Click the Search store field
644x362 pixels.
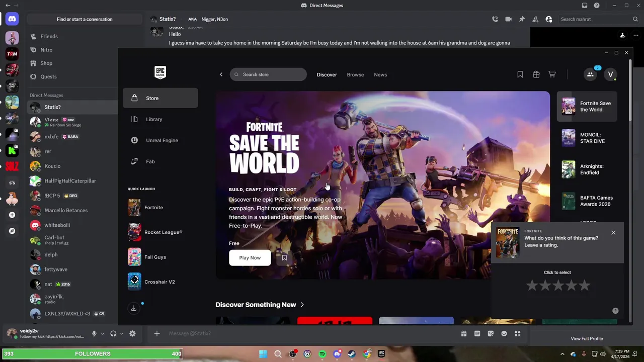point(268,74)
